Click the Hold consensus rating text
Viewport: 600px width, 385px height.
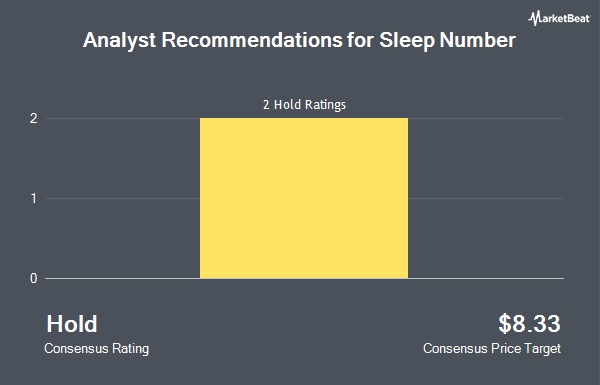pos(72,324)
